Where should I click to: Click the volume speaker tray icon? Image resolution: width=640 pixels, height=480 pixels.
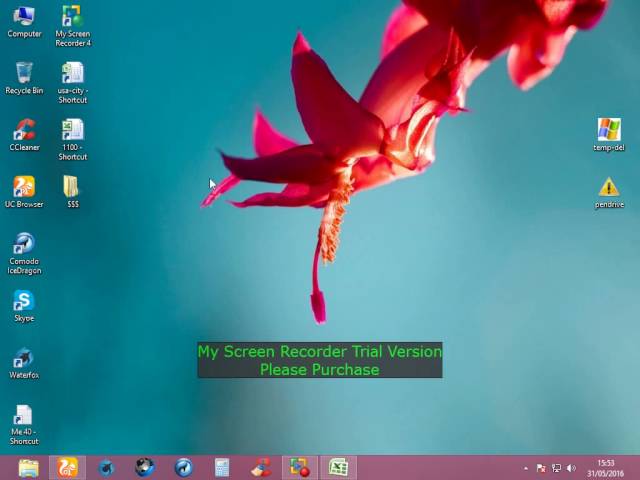click(571, 468)
